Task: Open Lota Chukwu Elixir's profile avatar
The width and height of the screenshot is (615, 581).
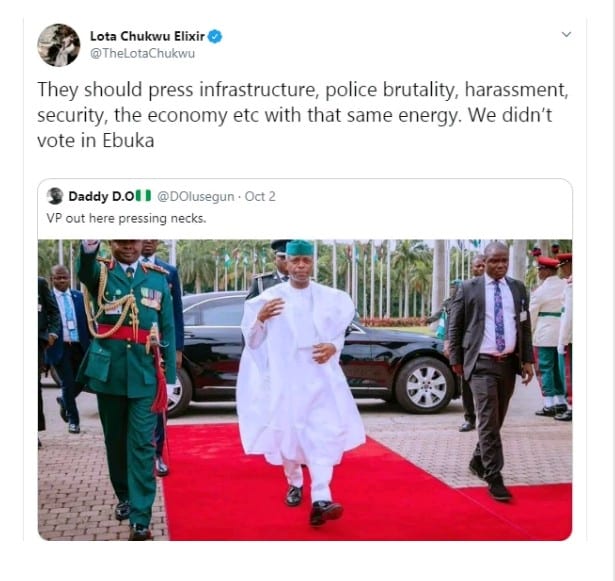Action: point(59,45)
